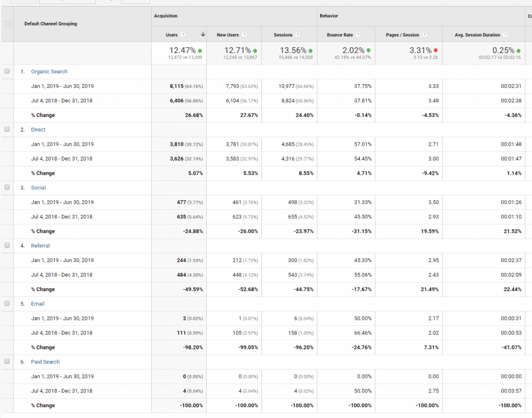Click the help icon next to Users
Viewport: 532px width, 418px height.
(183, 35)
